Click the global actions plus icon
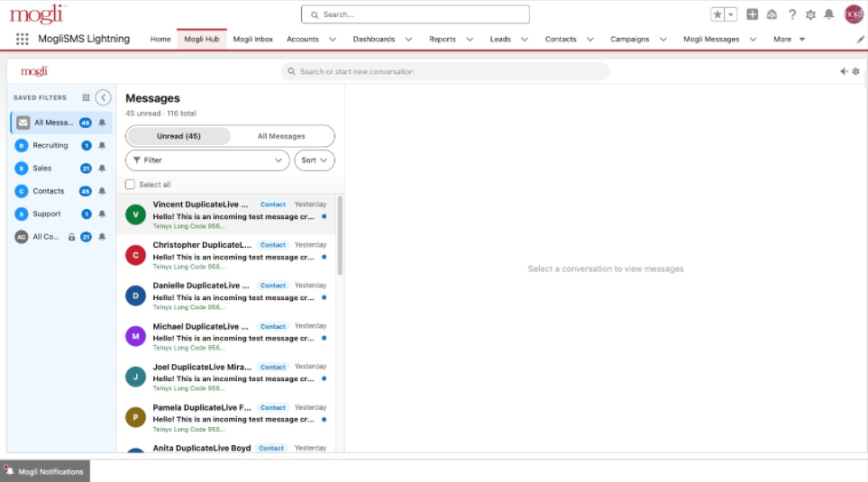Screen dimensions: 868x482 coord(752,14)
